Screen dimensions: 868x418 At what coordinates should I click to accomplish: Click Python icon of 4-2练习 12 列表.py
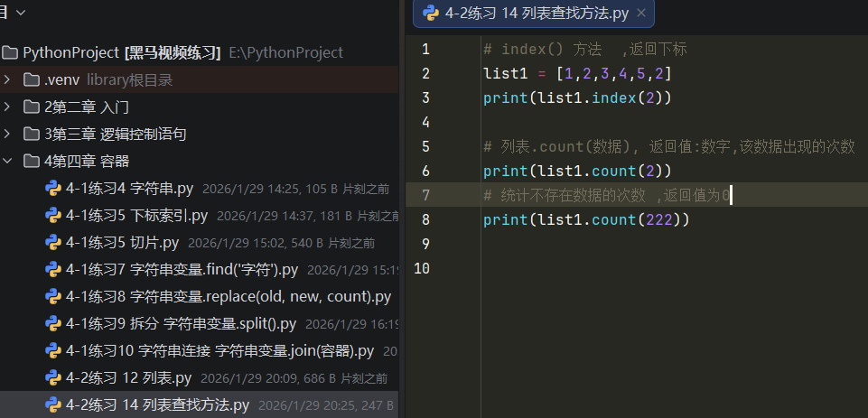point(52,378)
